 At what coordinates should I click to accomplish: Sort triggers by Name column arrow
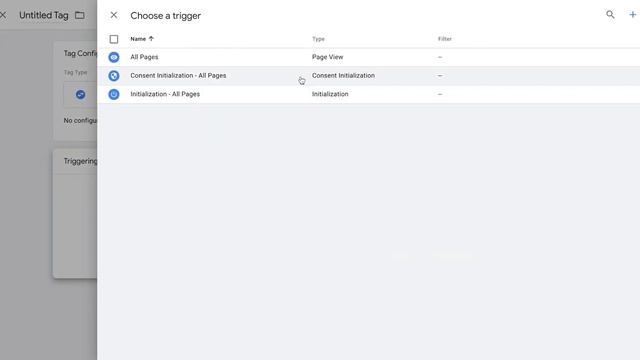tap(151, 39)
